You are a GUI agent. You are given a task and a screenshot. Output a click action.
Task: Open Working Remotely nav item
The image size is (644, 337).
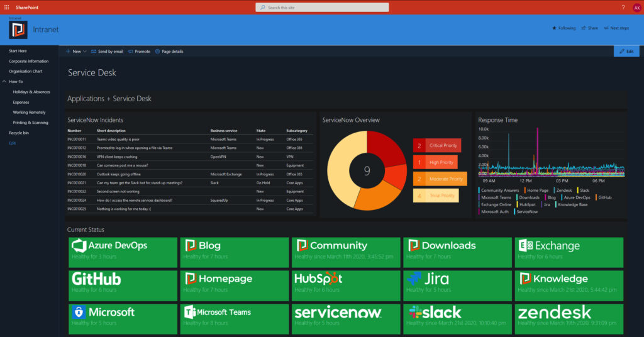(29, 113)
